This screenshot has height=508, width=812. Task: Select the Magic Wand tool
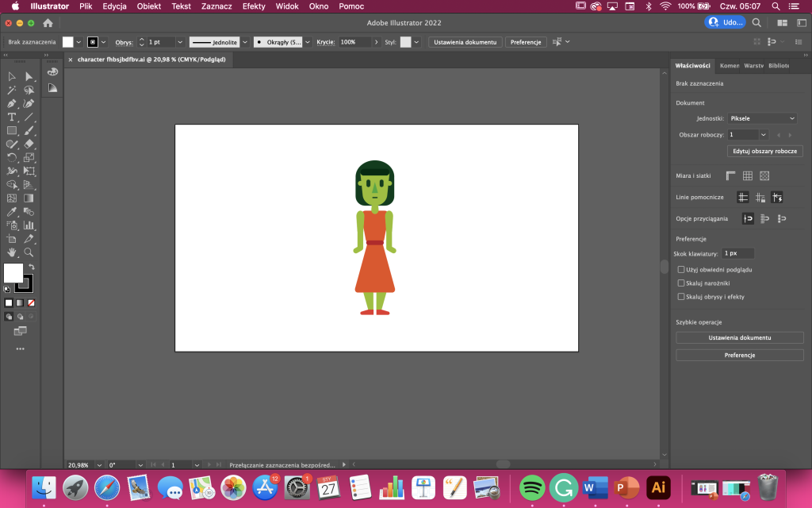click(x=11, y=90)
